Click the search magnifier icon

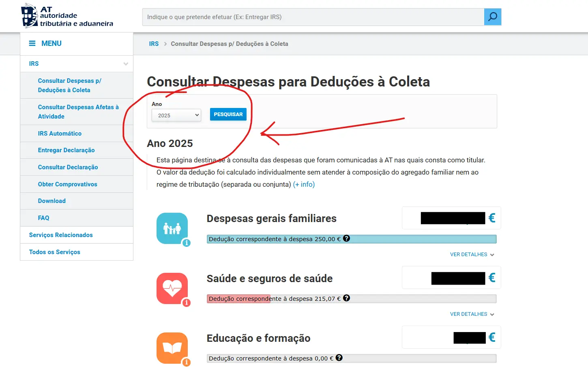click(492, 17)
